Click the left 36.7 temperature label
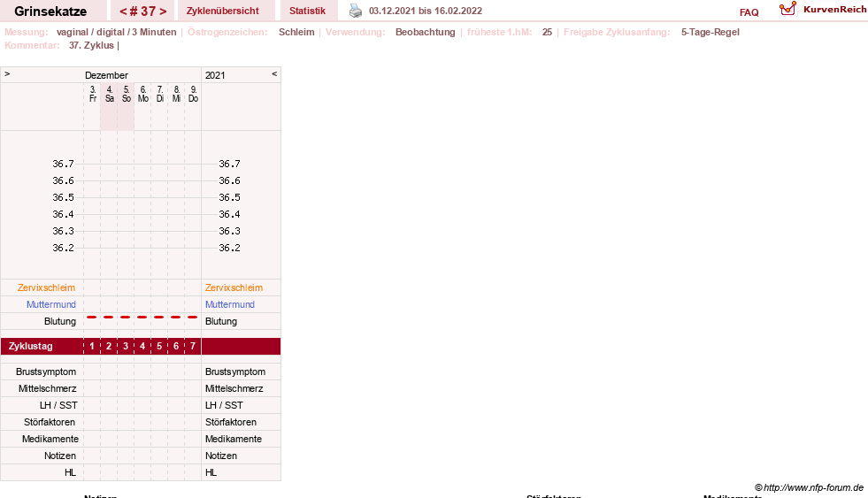Screen dimensions: 868x498 click(x=63, y=164)
